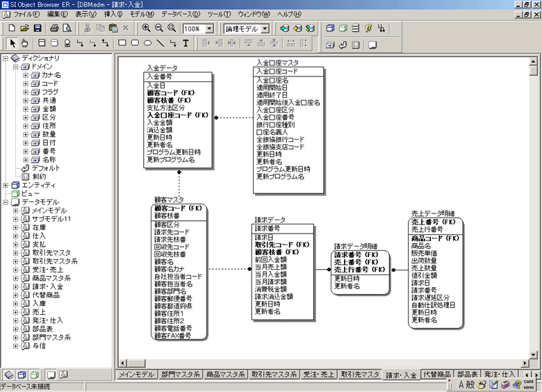Select the rounded rectangle shape tool
Image resolution: width=542 pixels, height=392 pixels.
(x=135, y=43)
